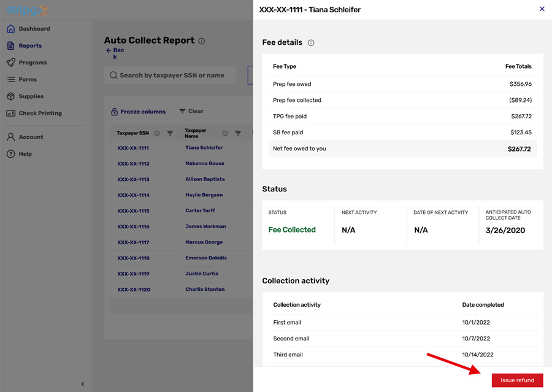The image size is (552, 392).
Task: Select the Supplies box icon
Action: pyautogui.click(x=10, y=95)
